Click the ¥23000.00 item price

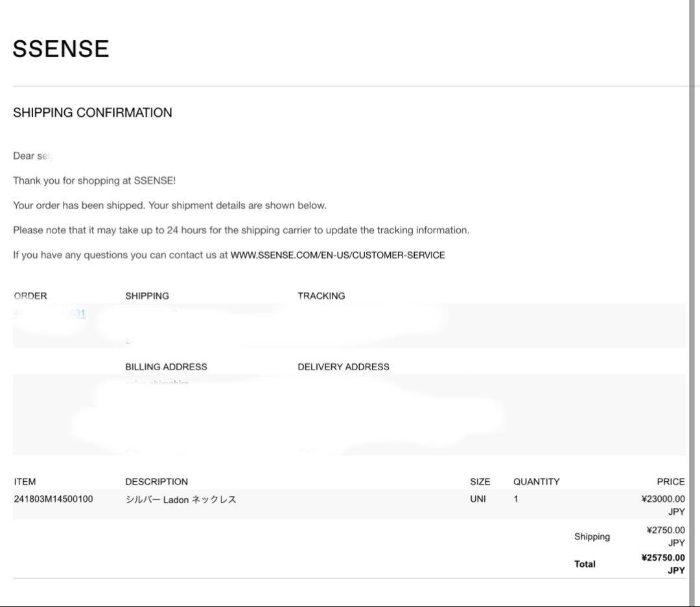662,499
